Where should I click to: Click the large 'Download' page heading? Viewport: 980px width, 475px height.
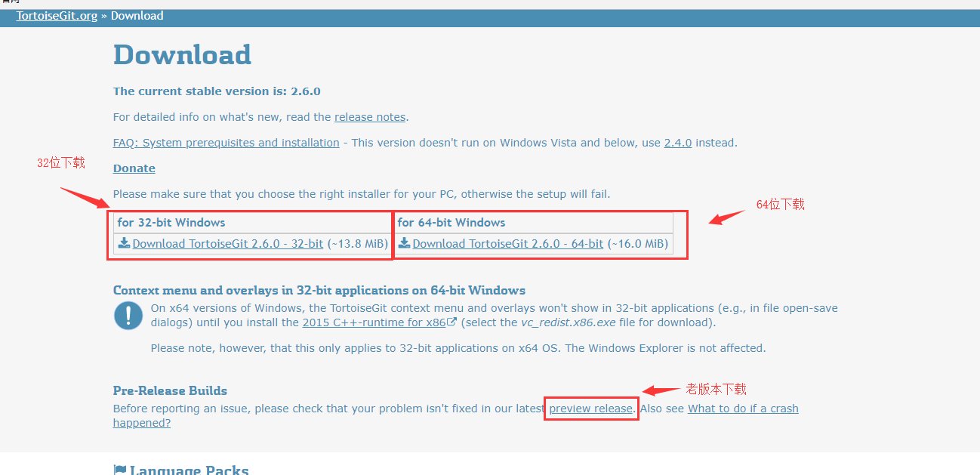[x=182, y=55]
